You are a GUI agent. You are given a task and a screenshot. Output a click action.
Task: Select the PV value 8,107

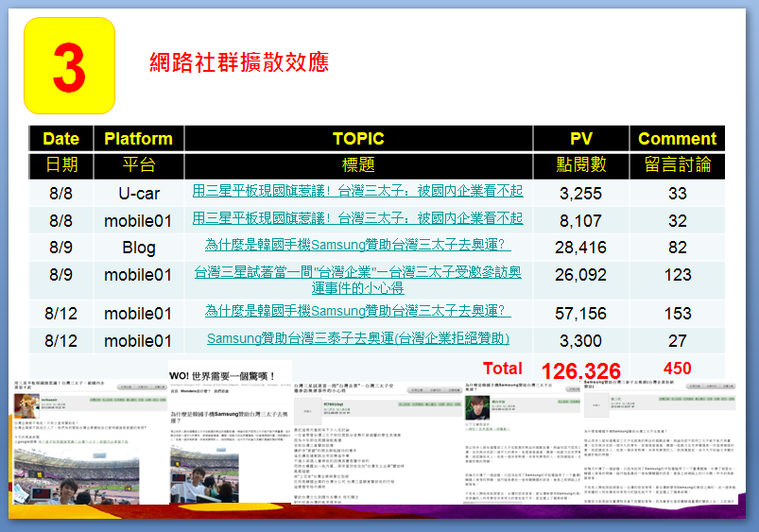[581, 221]
